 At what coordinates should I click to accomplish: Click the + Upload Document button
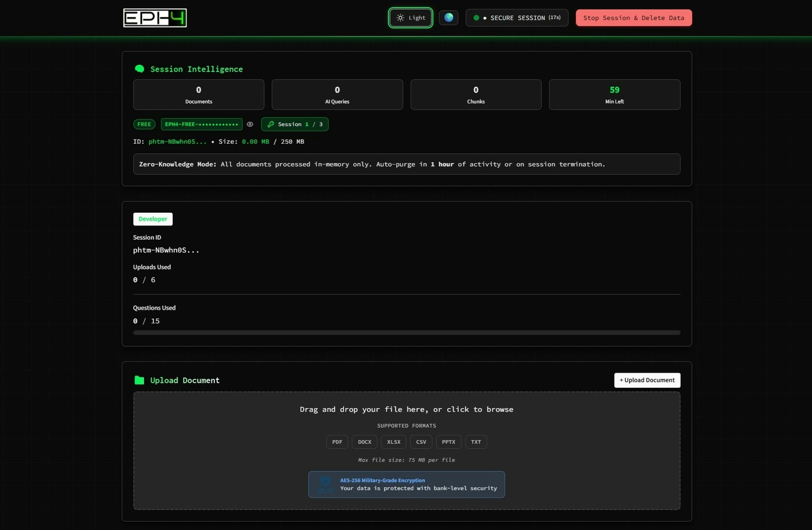647,380
